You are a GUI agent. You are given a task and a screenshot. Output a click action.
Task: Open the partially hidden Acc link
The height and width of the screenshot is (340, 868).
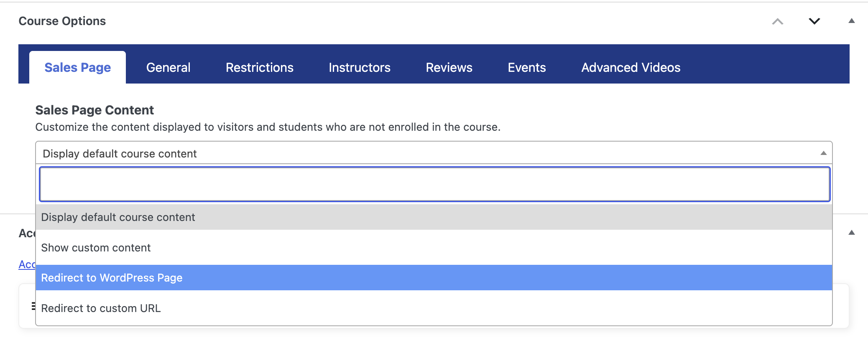[x=27, y=264]
